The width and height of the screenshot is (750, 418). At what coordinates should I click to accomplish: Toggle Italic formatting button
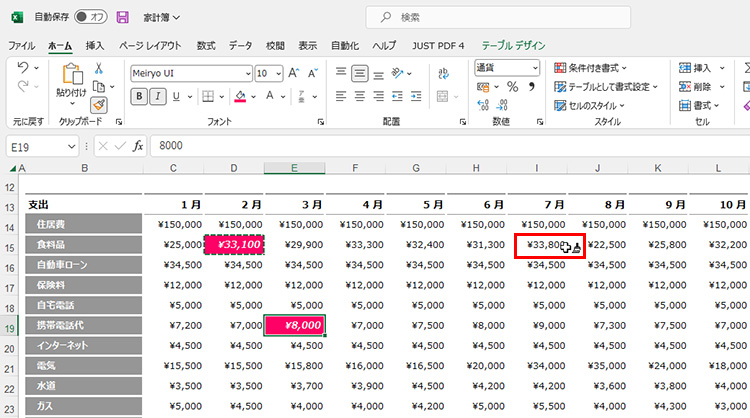click(x=157, y=97)
